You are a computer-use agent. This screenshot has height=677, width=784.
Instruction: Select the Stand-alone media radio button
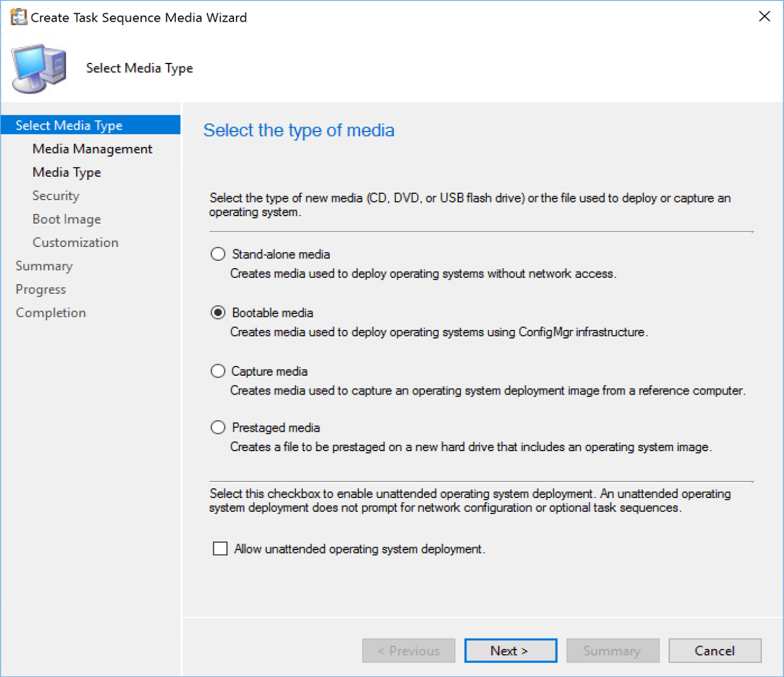coord(218,254)
